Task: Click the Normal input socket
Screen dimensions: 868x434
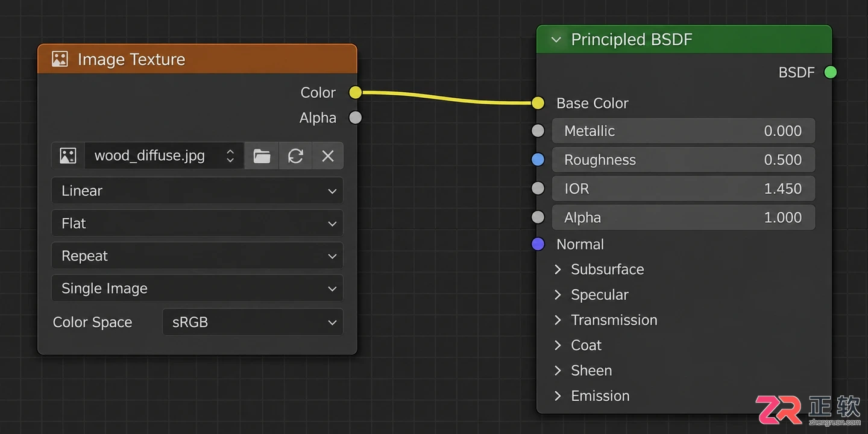Action: click(538, 244)
